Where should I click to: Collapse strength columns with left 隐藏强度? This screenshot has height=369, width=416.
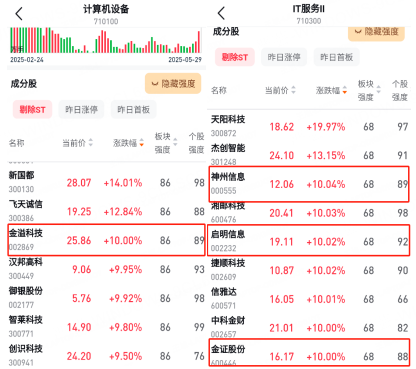[173, 83]
